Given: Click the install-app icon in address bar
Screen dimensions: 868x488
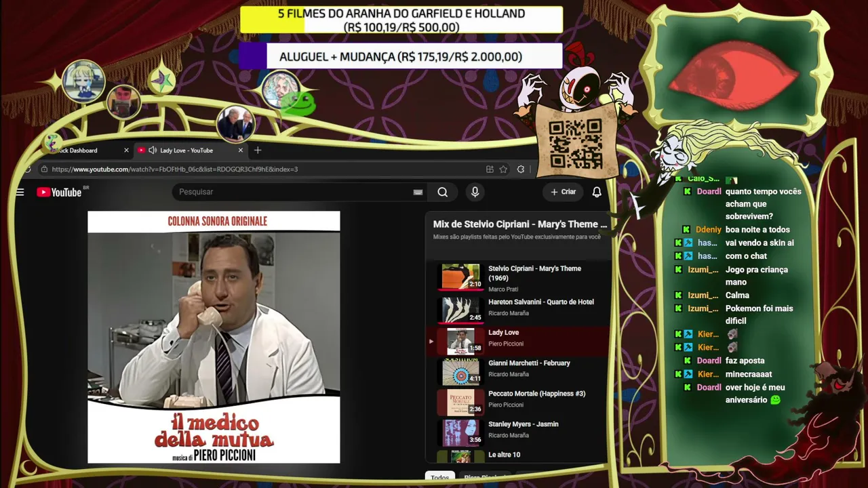Looking at the screenshot, I should [x=490, y=169].
